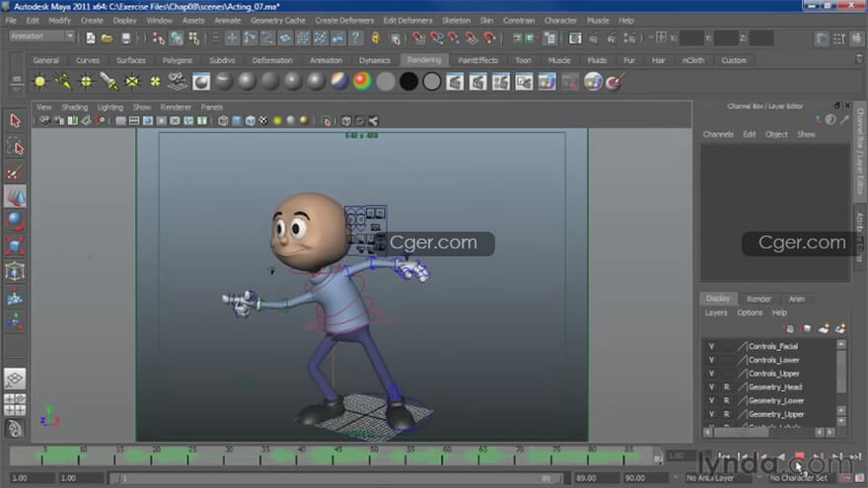Open Layers menu in layer editor
Image resolution: width=868 pixels, height=488 pixels.
(716, 313)
